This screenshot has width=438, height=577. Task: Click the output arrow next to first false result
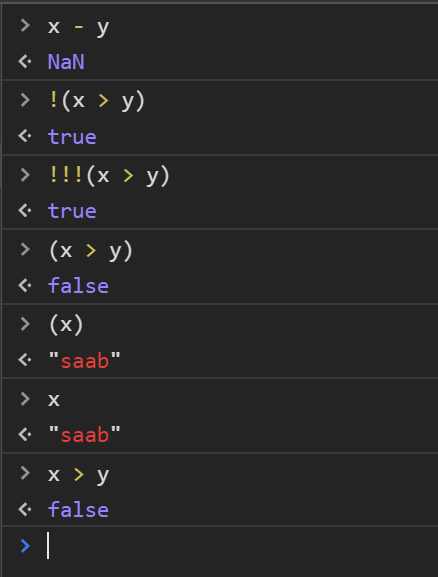click(25, 285)
